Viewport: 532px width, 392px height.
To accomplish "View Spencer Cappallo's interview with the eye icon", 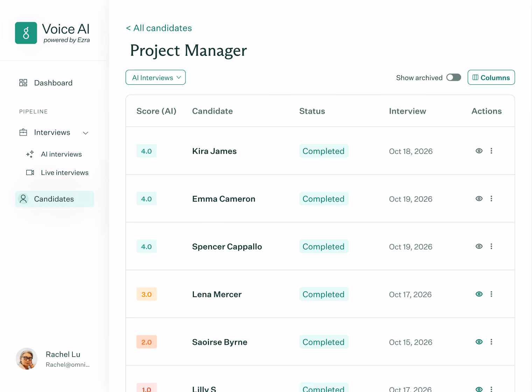I will pos(479,246).
